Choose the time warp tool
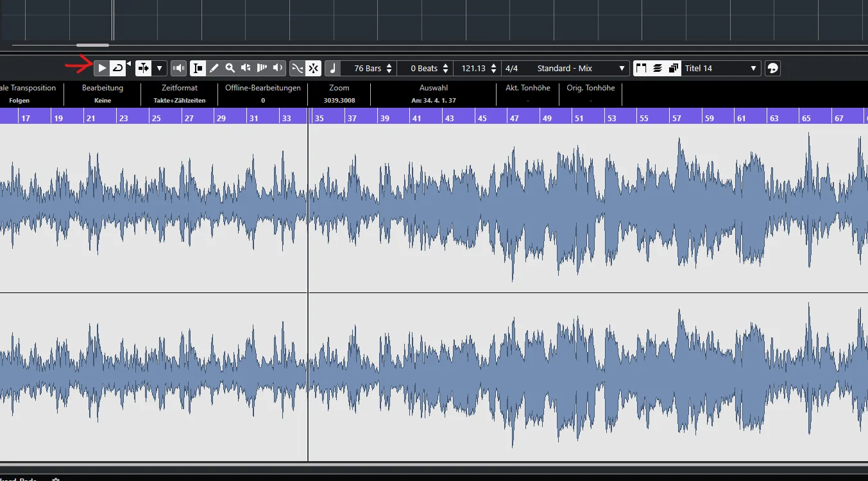The height and width of the screenshot is (481, 868). point(262,68)
